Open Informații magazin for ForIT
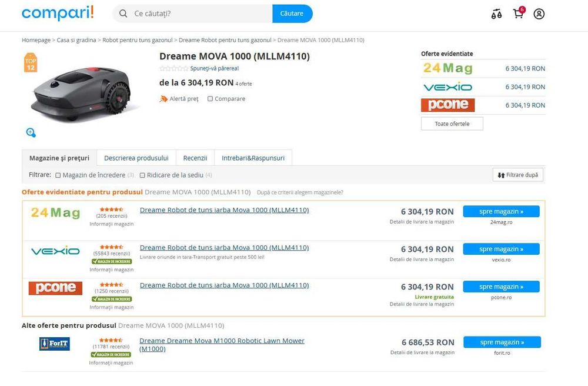The image size is (588, 386). point(111,362)
